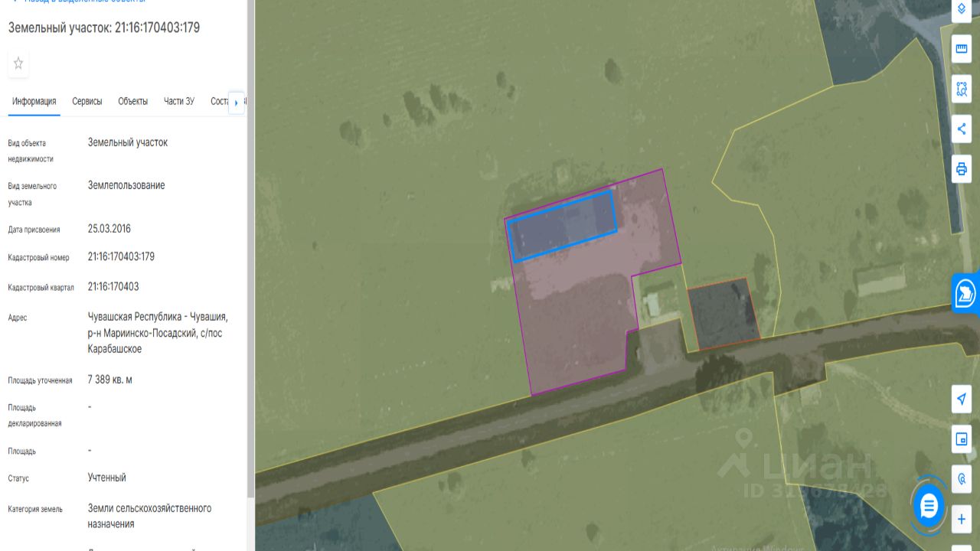Click the date 25.03.2016
The height and width of the screenshot is (551, 980).
(109, 228)
